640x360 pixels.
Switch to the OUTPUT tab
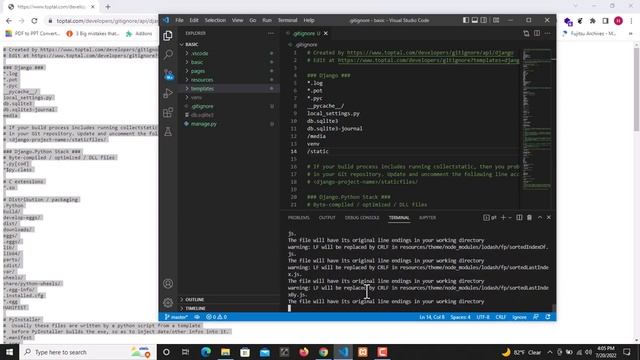327,218
